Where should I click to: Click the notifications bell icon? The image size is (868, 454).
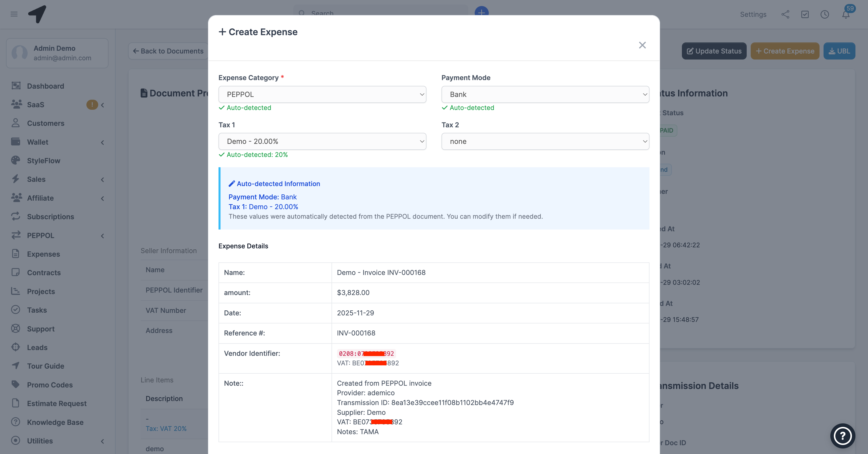point(845,15)
